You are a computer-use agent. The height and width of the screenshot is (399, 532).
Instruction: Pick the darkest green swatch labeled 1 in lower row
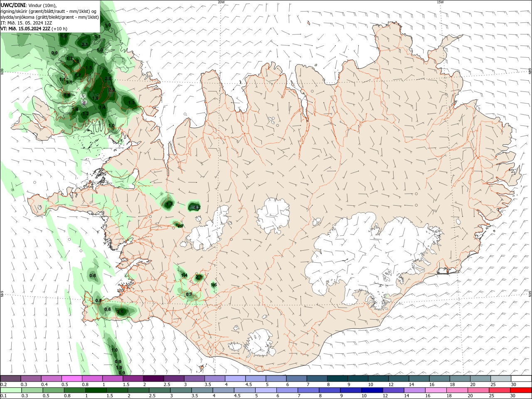[96, 390]
